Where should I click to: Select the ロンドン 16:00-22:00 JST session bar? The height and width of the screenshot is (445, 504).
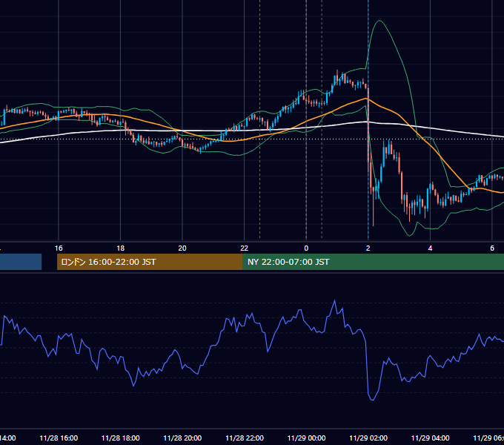150,262
